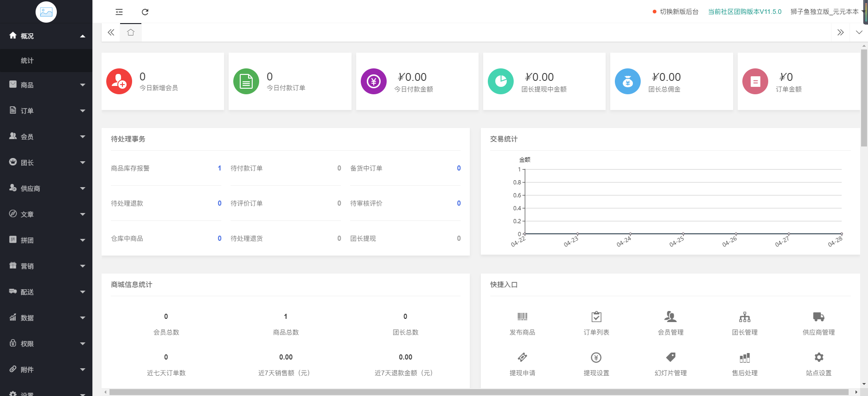Click the 交易统计 panel heading
The image size is (868, 396).
(x=504, y=139)
